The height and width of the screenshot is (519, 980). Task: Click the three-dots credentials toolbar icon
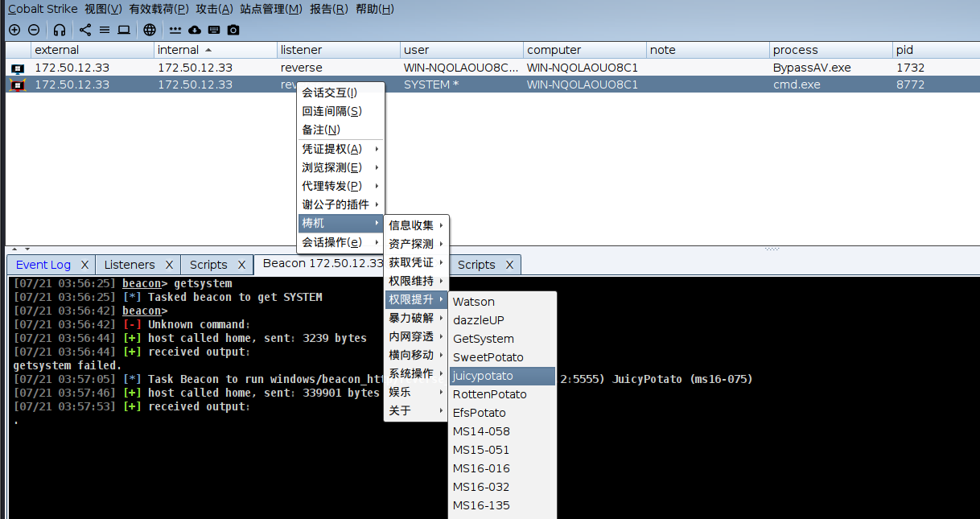[175, 30]
